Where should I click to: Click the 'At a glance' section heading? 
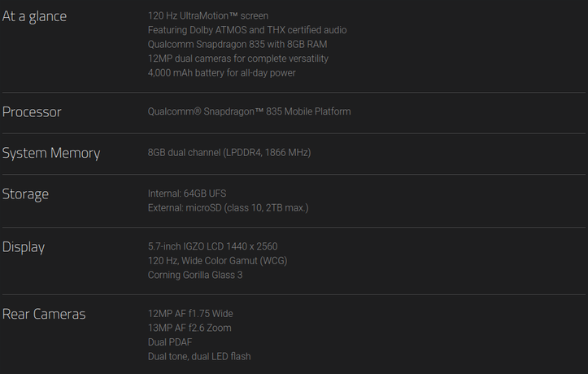(x=34, y=16)
